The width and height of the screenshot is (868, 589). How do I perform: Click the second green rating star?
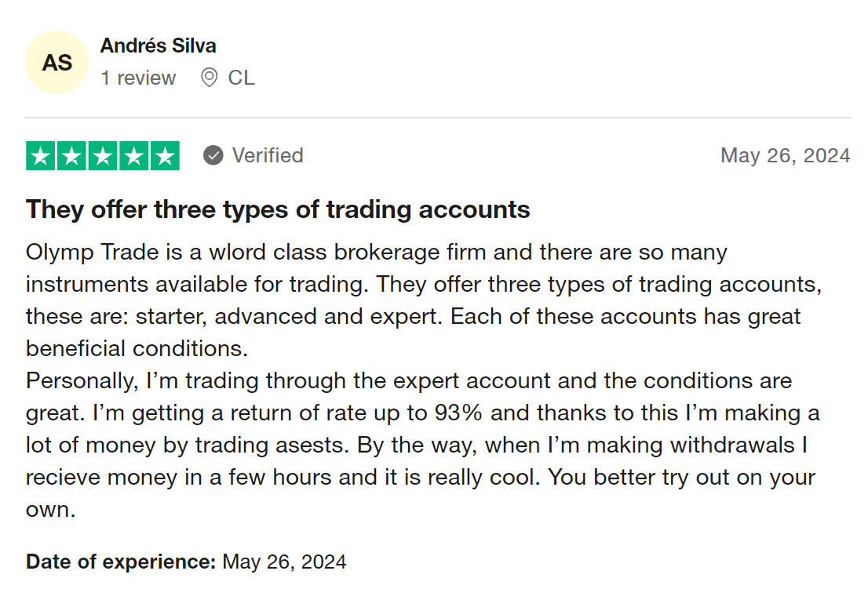[x=71, y=156]
